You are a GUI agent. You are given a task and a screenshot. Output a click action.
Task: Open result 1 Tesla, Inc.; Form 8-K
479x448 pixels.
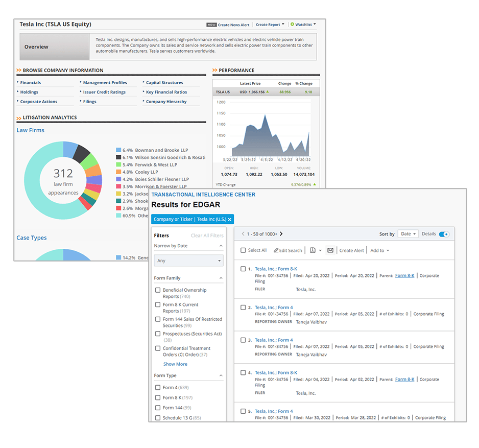coord(276,269)
